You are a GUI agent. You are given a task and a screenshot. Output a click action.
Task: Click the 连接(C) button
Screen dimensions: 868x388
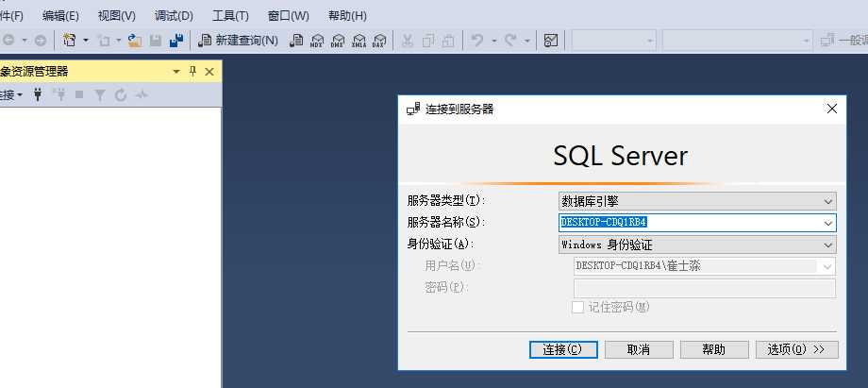(563, 349)
